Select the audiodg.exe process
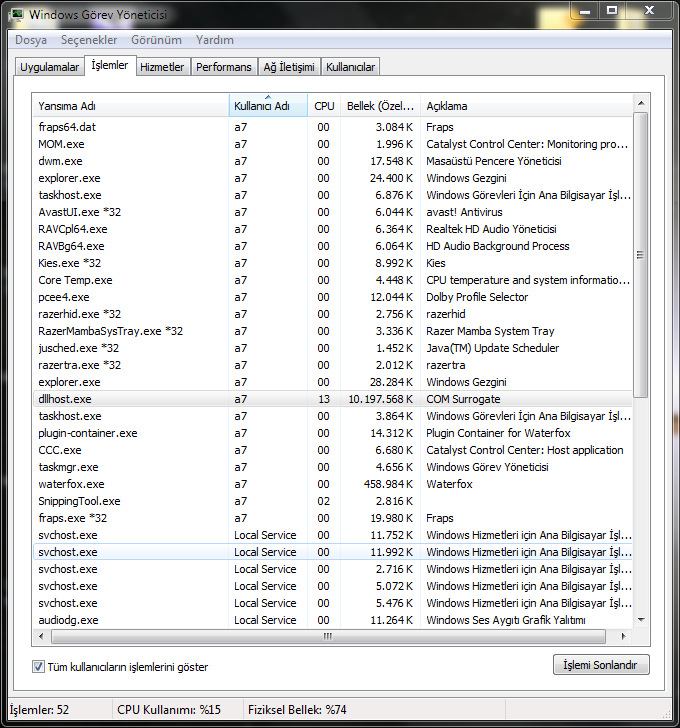The height and width of the screenshot is (728, 680). (x=332, y=620)
